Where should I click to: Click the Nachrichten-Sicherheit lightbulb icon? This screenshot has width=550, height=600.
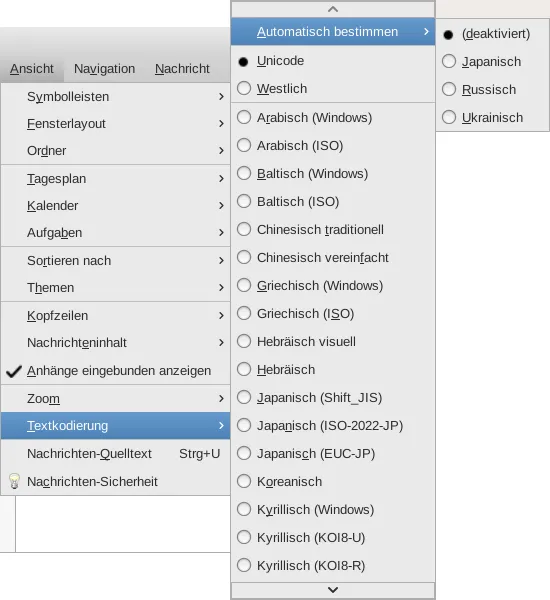[x=14, y=481]
